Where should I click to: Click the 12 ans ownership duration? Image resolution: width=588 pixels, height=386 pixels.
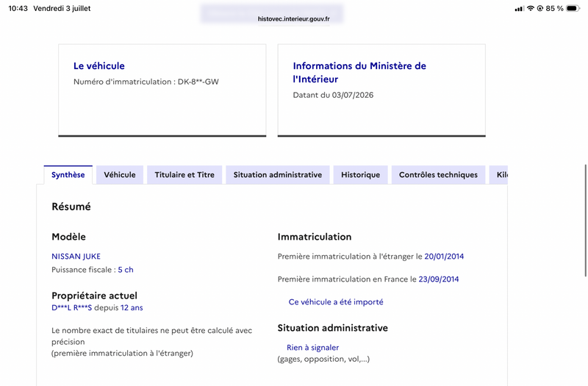[132, 307]
